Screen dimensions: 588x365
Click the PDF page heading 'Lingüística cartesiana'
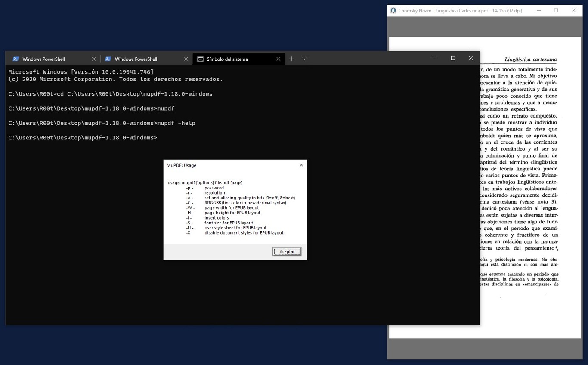pyautogui.click(x=530, y=59)
